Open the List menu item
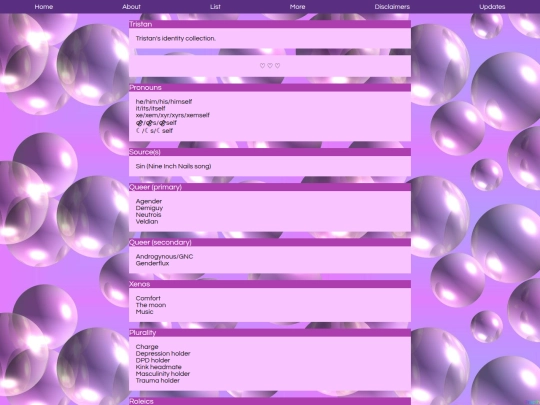 215,7
